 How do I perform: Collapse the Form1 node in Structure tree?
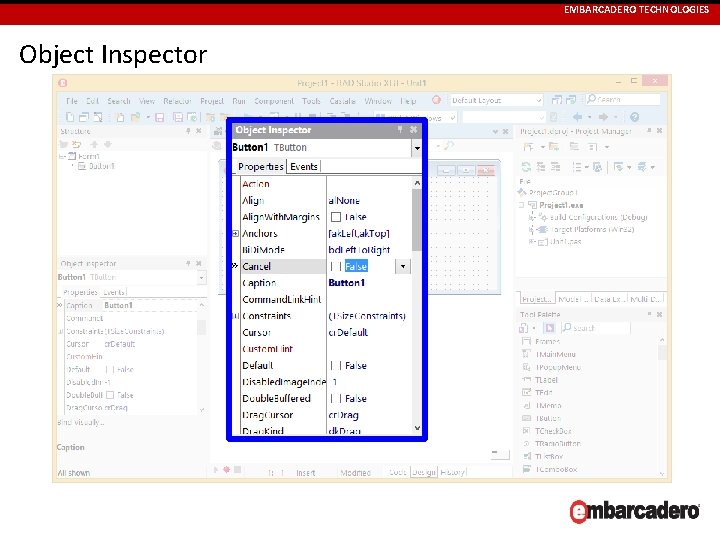click(x=62, y=156)
